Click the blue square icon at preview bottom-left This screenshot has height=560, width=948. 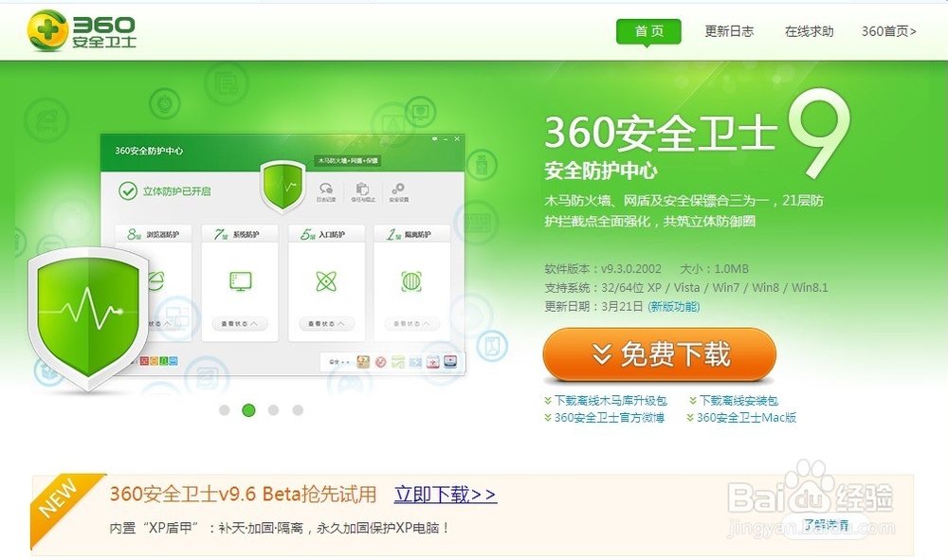coord(173,361)
